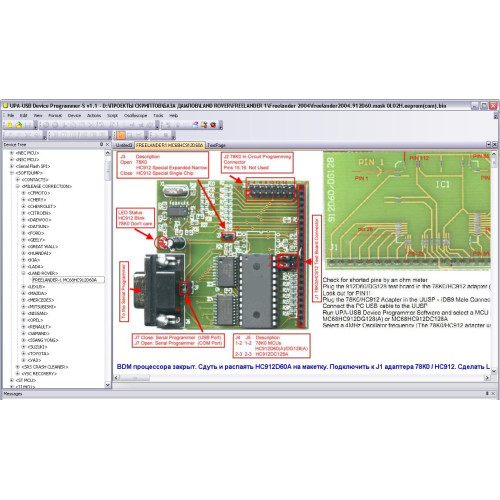Switch to the TestPage tab

(216, 145)
